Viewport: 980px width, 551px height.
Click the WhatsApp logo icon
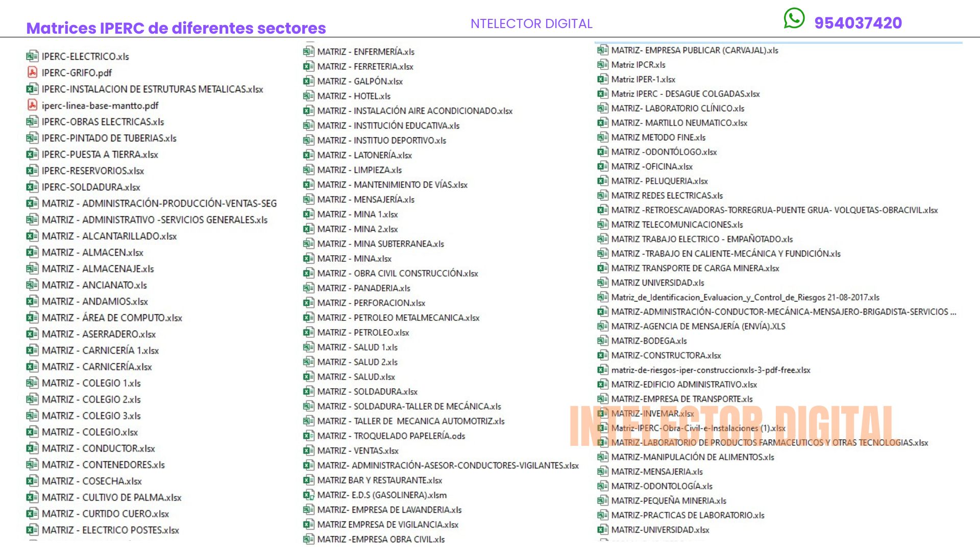tap(794, 19)
